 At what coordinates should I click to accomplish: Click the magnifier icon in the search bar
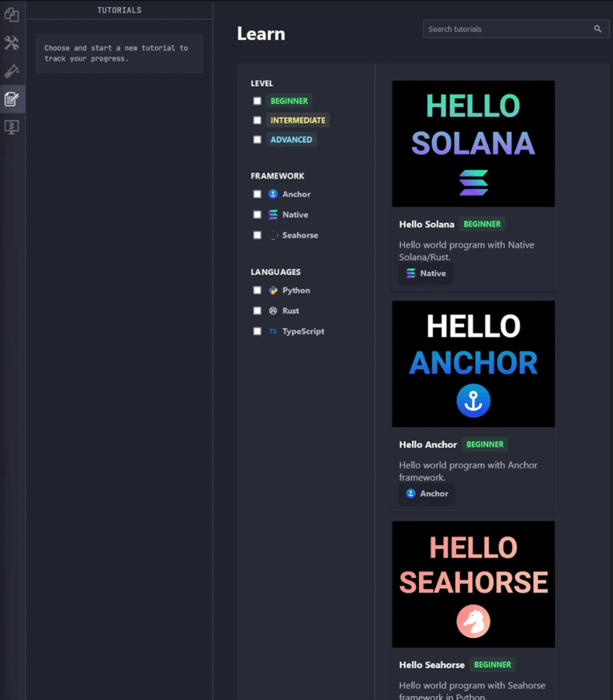point(598,28)
